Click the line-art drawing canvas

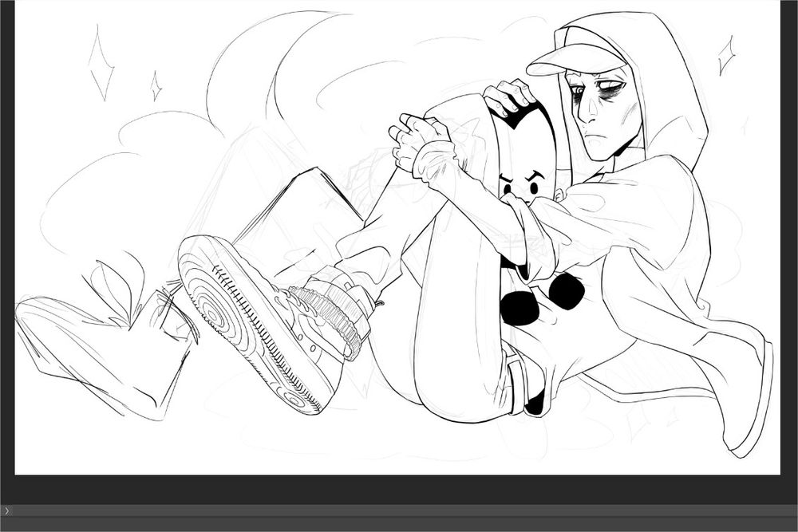point(397,237)
